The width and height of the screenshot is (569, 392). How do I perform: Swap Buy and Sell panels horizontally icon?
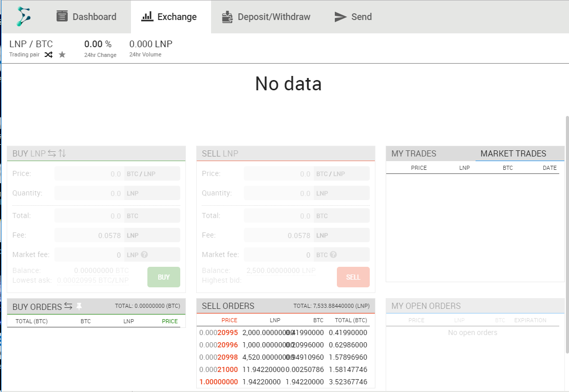pos(52,153)
